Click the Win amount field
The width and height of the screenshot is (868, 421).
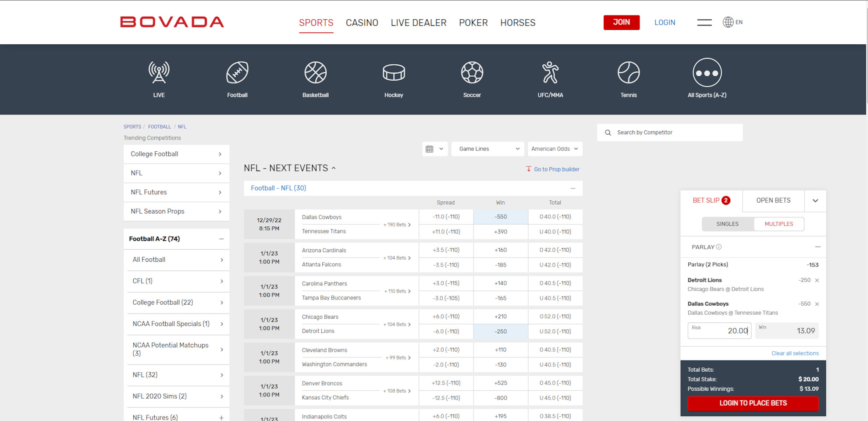click(787, 331)
